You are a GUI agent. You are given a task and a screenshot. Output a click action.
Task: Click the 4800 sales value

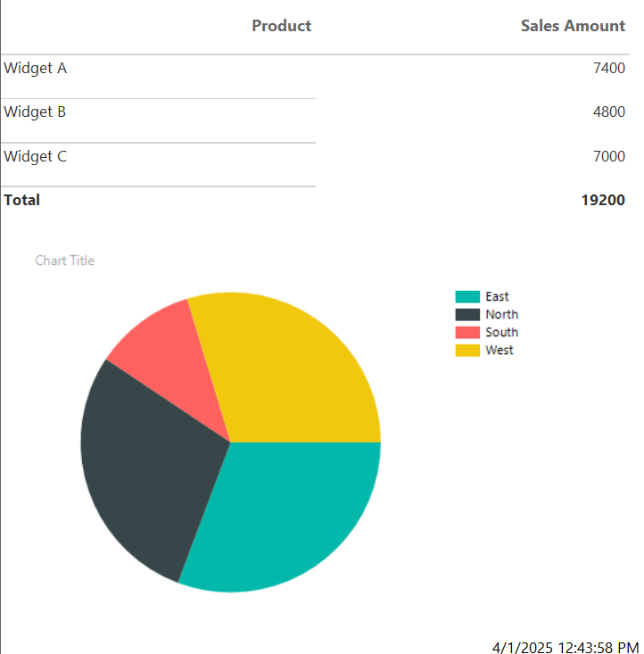point(609,112)
